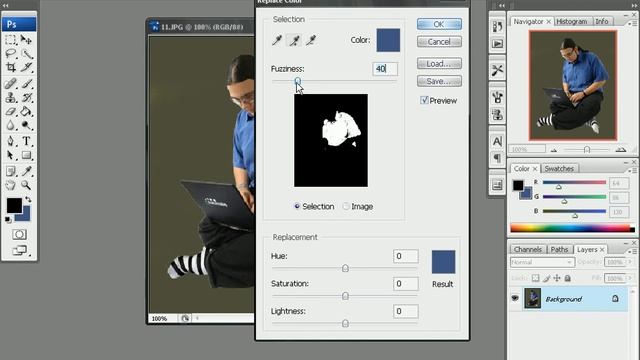
Task: Select the Lasso tool
Action: tap(11, 53)
